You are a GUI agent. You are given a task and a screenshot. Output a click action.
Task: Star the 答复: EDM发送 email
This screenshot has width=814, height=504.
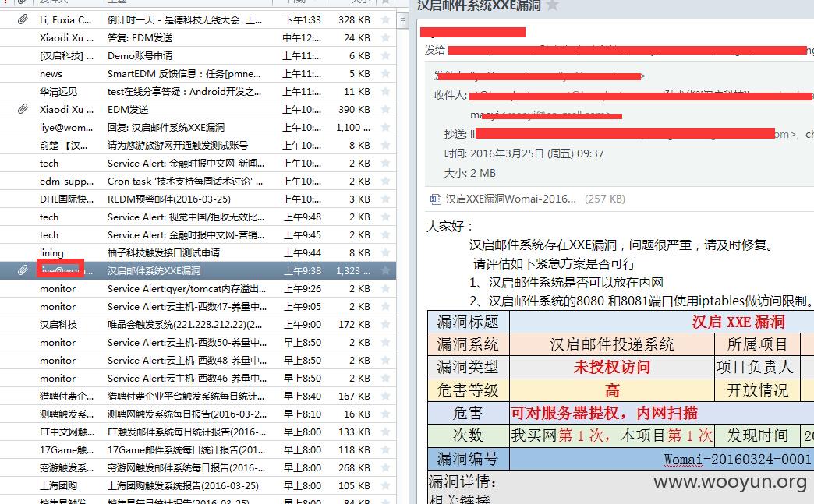(385, 38)
